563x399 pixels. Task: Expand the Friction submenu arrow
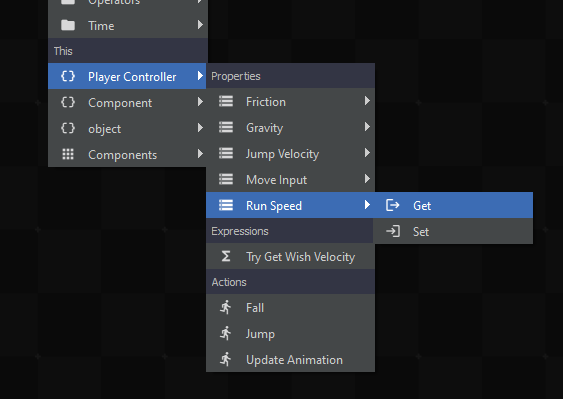click(367, 101)
